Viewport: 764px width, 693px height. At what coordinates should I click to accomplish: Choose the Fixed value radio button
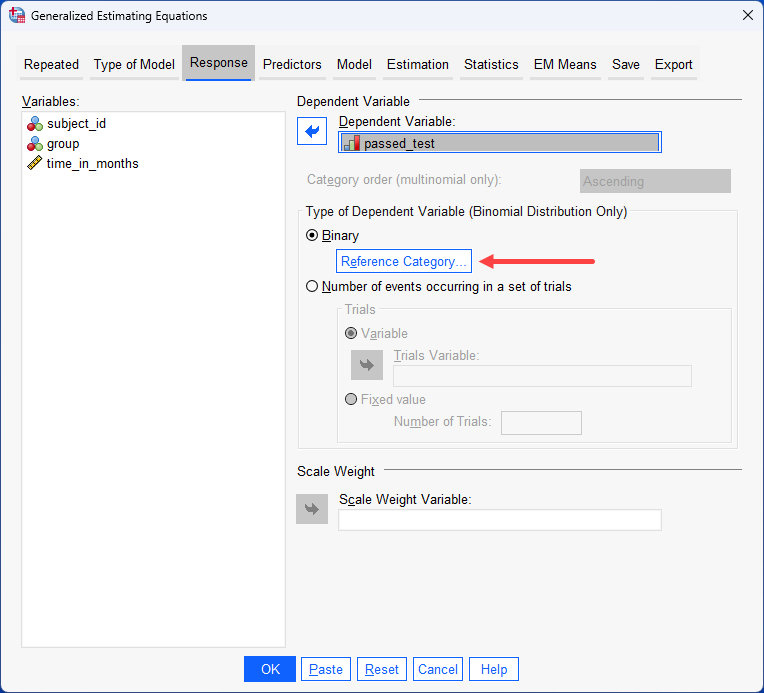[x=351, y=400]
